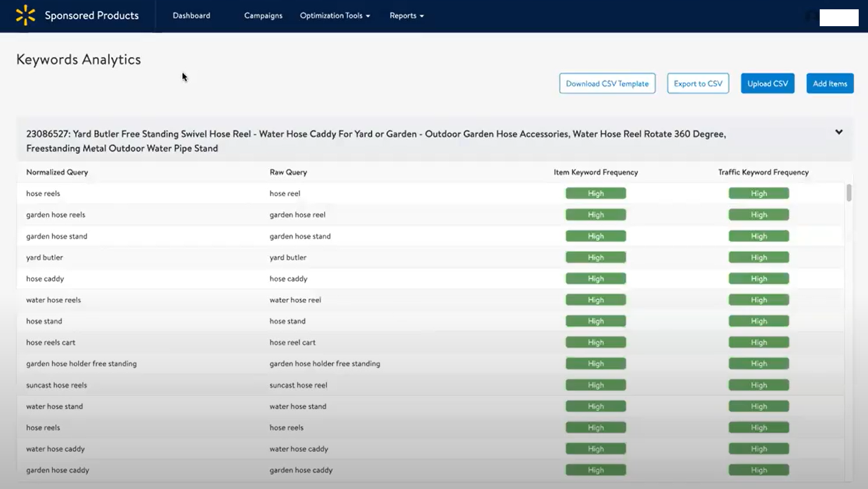This screenshot has height=489, width=868.
Task: Click the Walmart spark logo
Action: [x=26, y=16]
